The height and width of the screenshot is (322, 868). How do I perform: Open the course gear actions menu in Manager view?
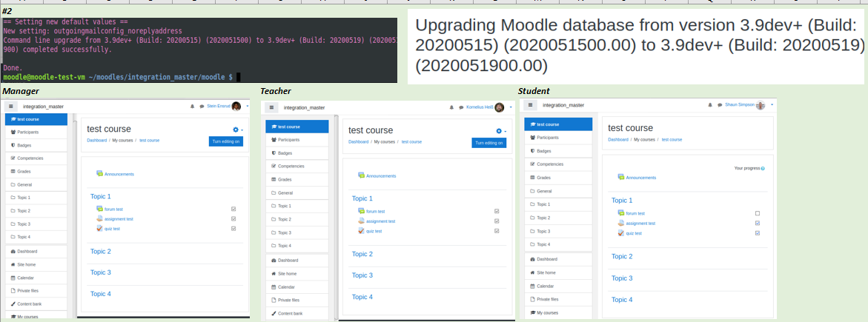(237, 130)
